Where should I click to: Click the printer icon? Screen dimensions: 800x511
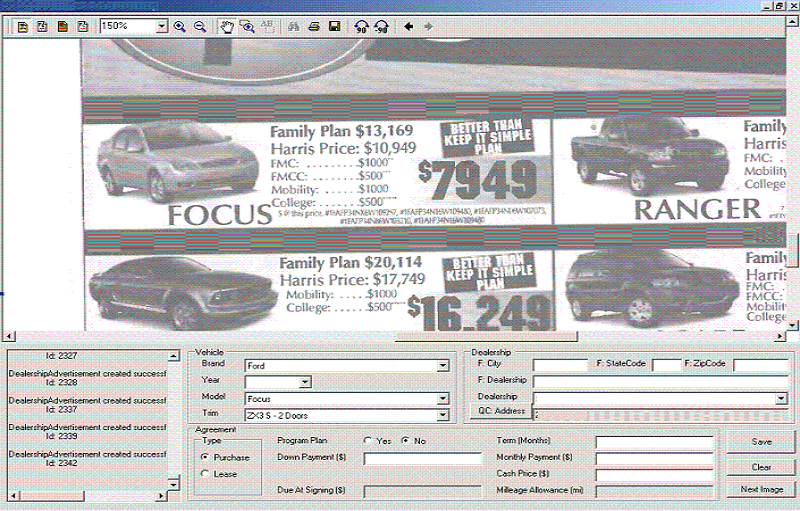point(314,27)
